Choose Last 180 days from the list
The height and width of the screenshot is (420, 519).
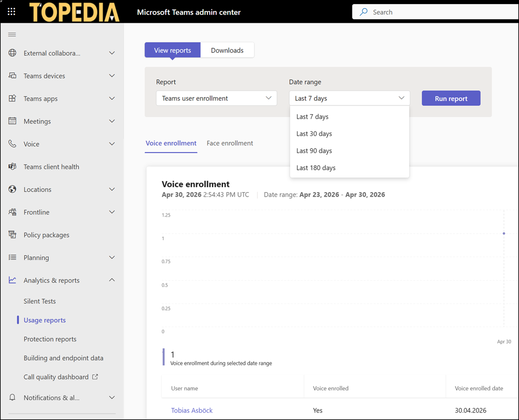pos(349,168)
